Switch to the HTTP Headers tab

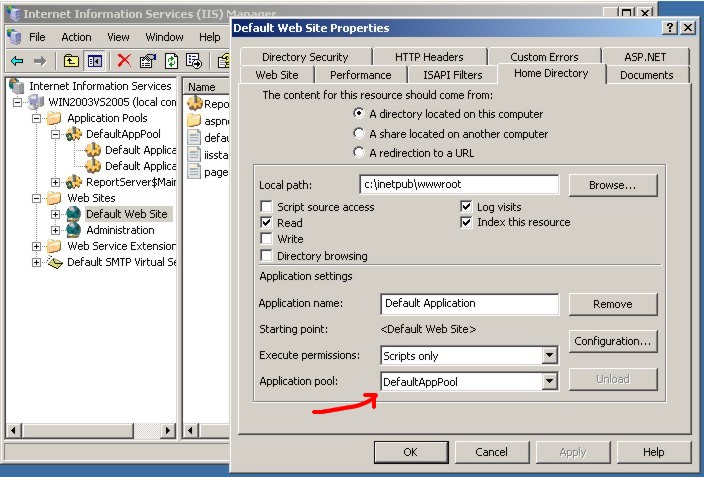429,57
